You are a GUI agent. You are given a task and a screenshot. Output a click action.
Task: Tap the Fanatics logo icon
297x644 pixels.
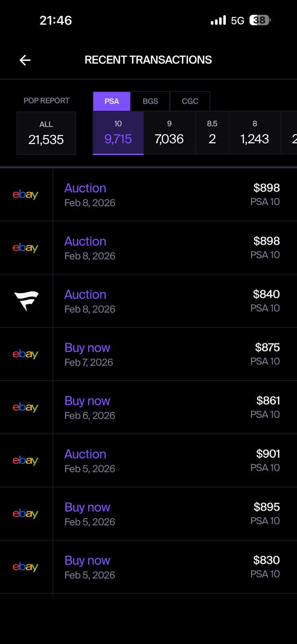click(x=26, y=301)
